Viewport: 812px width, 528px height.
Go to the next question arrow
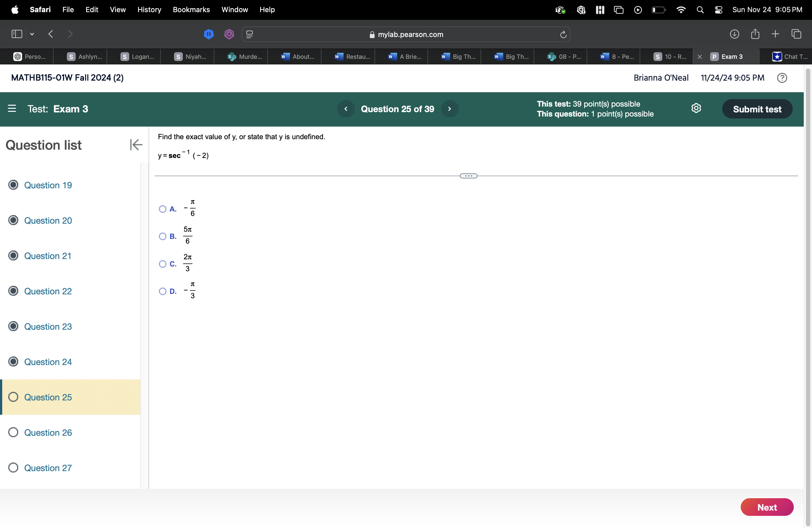pyautogui.click(x=449, y=109)
